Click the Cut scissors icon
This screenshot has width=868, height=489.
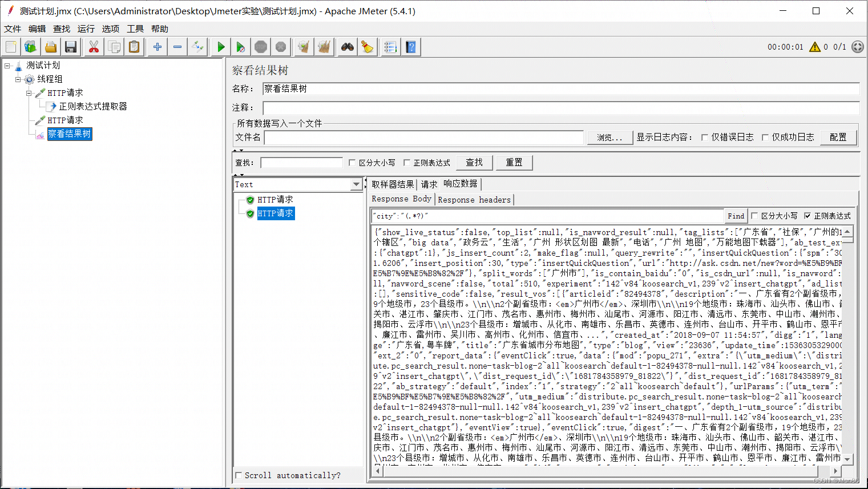(x=94, y=47)
